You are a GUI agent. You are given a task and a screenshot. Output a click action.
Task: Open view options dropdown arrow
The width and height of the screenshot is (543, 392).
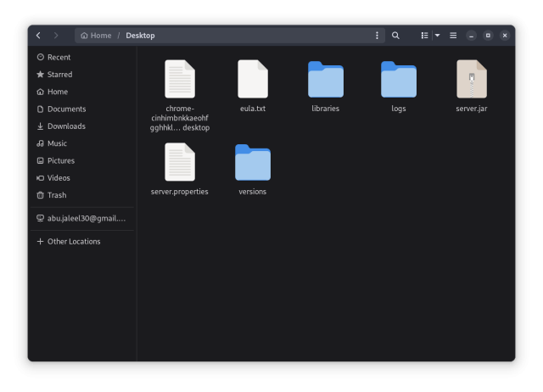(437, 36)
